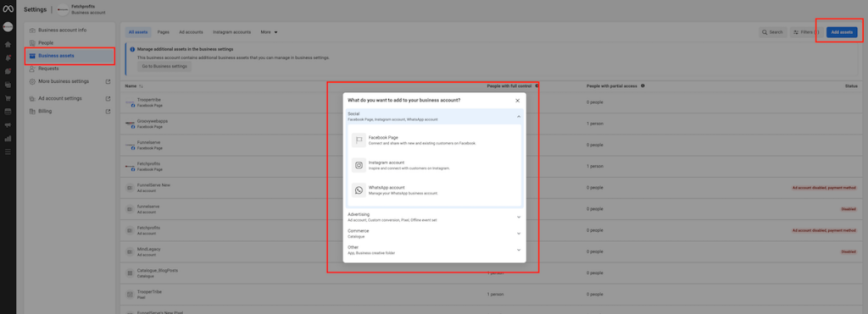Expand the Advertising section
868x314 pixels.
click(435, 217)
